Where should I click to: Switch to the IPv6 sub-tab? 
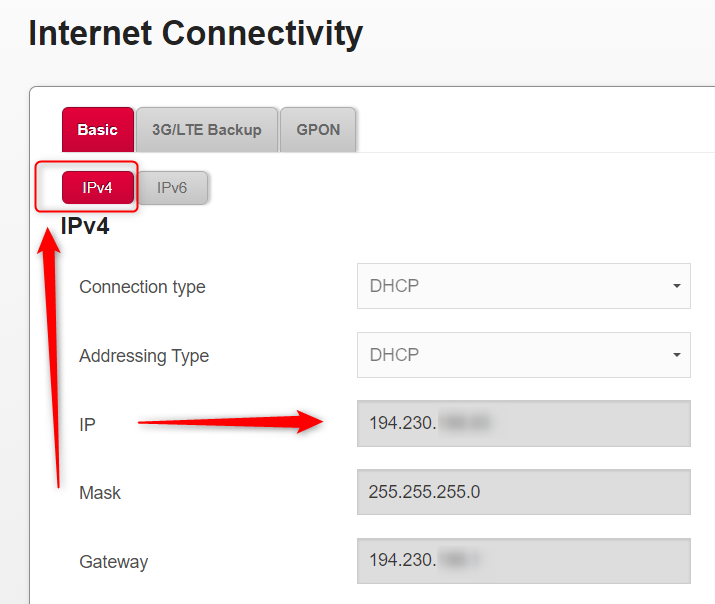pyautogui.click(x=172, y=188)
